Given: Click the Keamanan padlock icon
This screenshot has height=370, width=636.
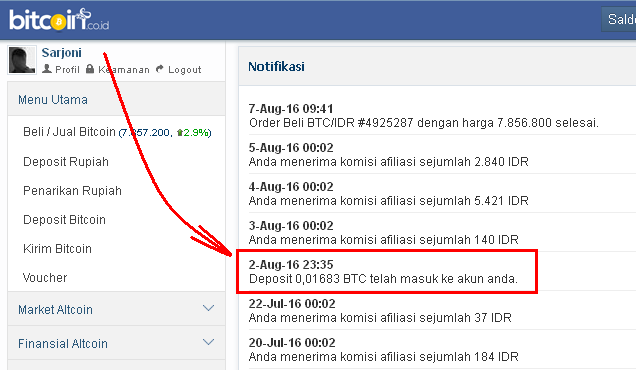Looking at the screenshot, I should (90, 69).
